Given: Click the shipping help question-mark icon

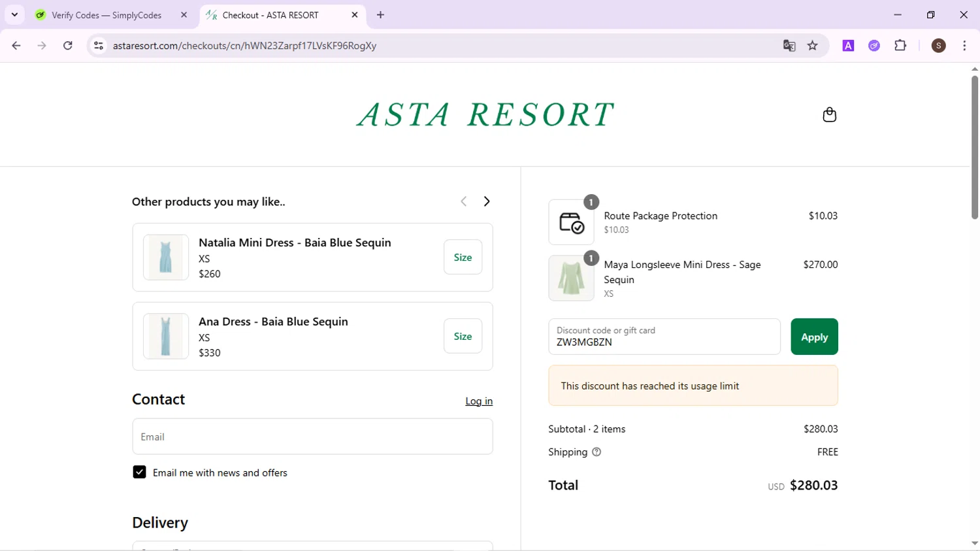Looking at the screenshot, I should (596, 452).
